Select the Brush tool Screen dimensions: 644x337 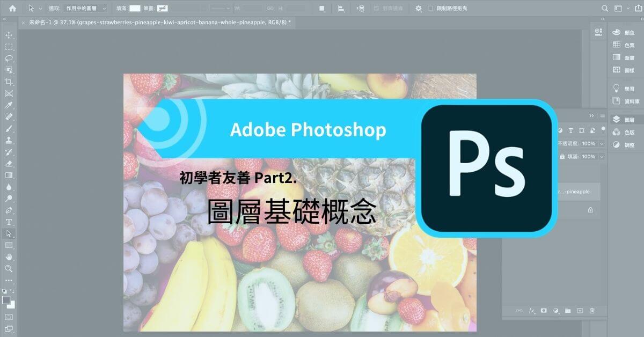pyautogui.click(x=9, y=129)
